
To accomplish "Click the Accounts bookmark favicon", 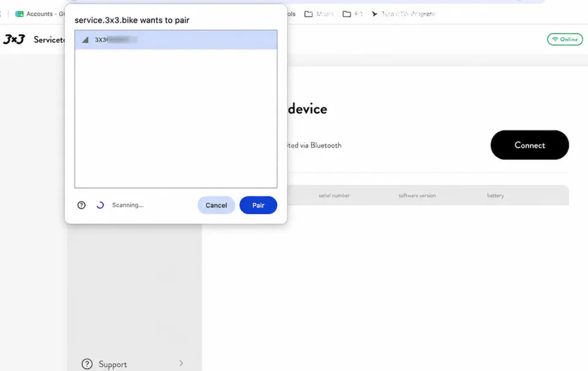I will click(x=19, y=14).
